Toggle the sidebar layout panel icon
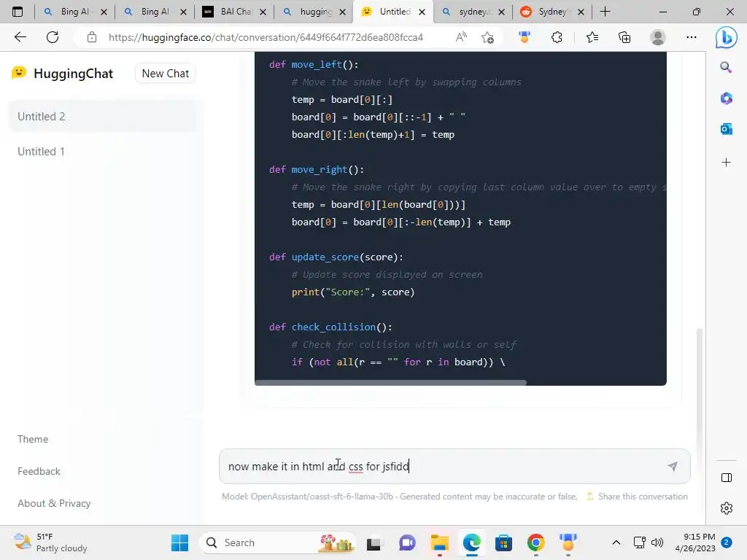Screen dimensions: 747x560 (727, 478)
